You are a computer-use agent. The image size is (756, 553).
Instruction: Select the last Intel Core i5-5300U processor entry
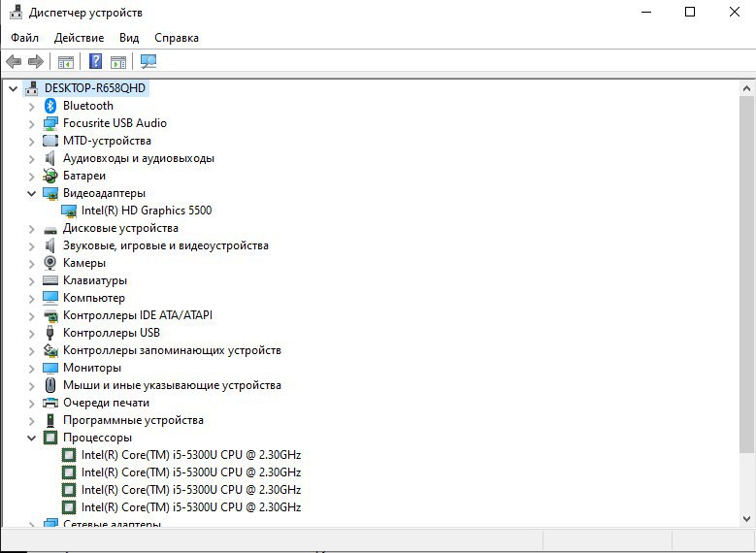(x=191, y=507)
